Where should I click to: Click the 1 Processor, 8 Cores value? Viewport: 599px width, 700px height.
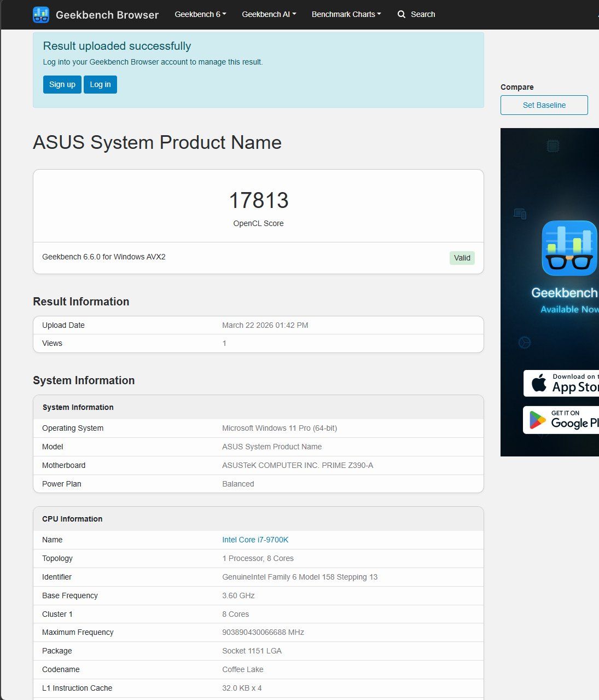click(x=258, y=558)
